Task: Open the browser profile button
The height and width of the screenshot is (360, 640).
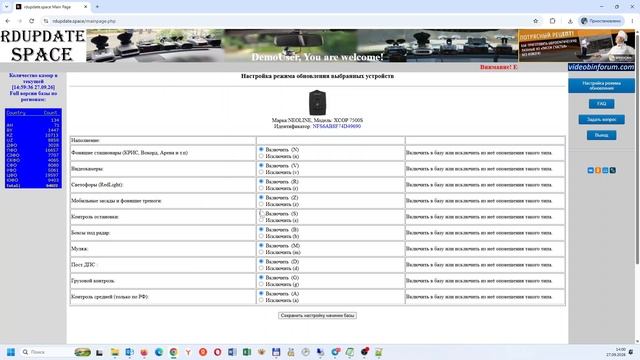Action: 601,21
